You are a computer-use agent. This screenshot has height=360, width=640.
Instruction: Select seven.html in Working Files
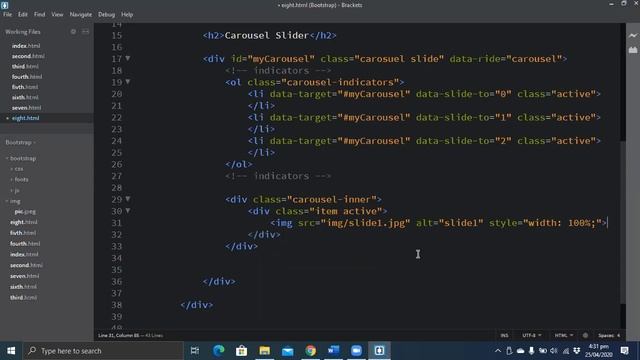(x=27, y=107)
